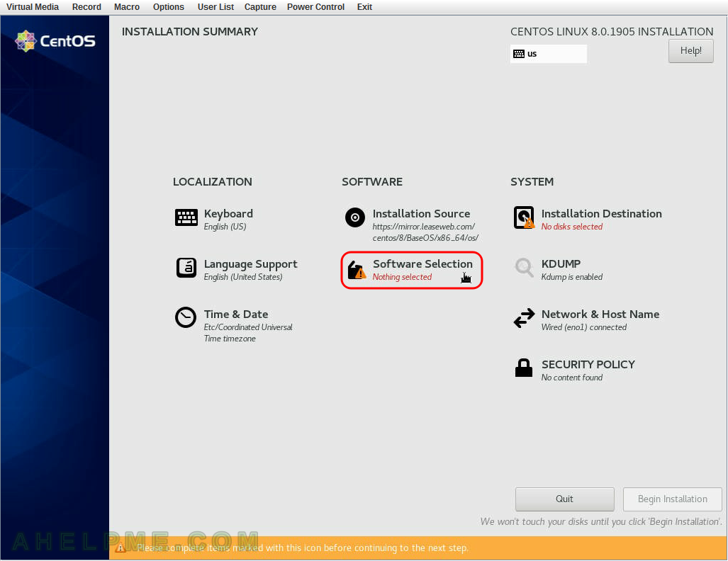Open the Installation Source label
The width and height of the screenshot is (728, 561).
pyautogui.click(x=421, y=213)
